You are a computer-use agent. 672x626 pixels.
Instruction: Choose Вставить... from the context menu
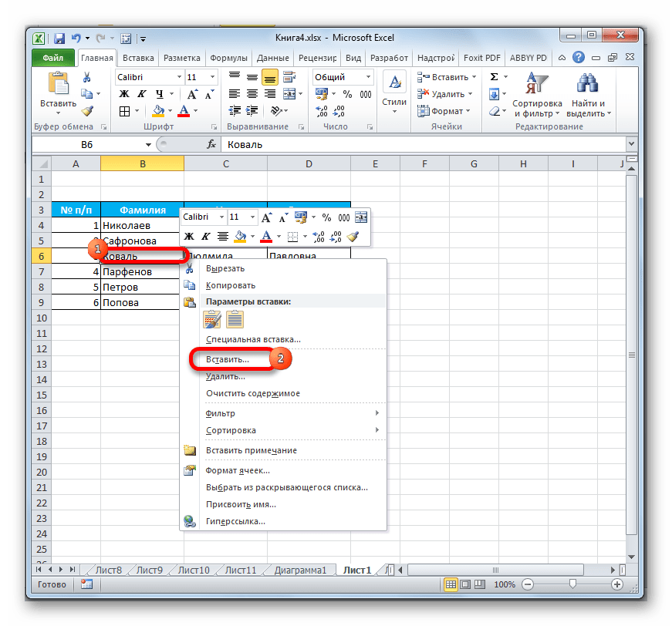point(227,359)
